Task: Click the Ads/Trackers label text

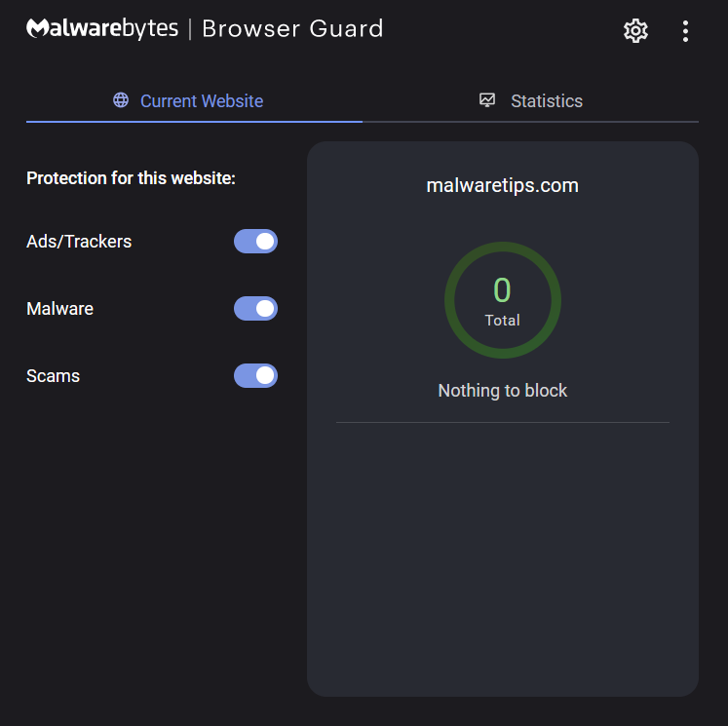Action: [x=79, y=242]
